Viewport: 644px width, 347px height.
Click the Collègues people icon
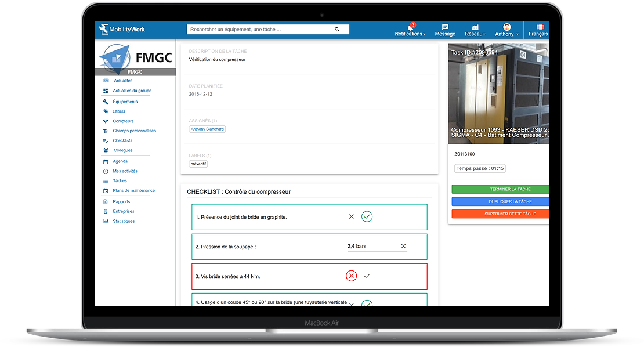coord(106,150)
